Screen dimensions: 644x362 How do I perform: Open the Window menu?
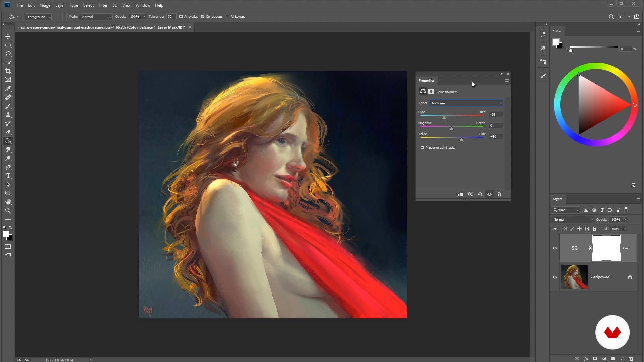143,5
